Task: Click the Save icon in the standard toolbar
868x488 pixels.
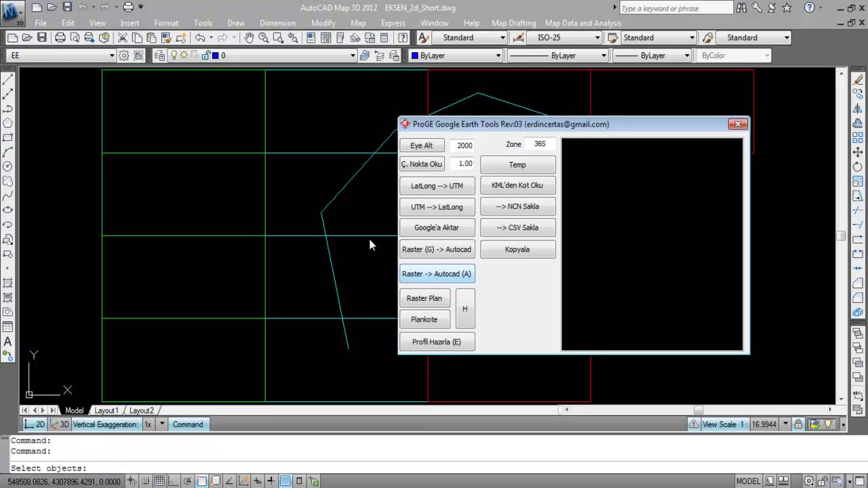Action: (x=42, y=38)
